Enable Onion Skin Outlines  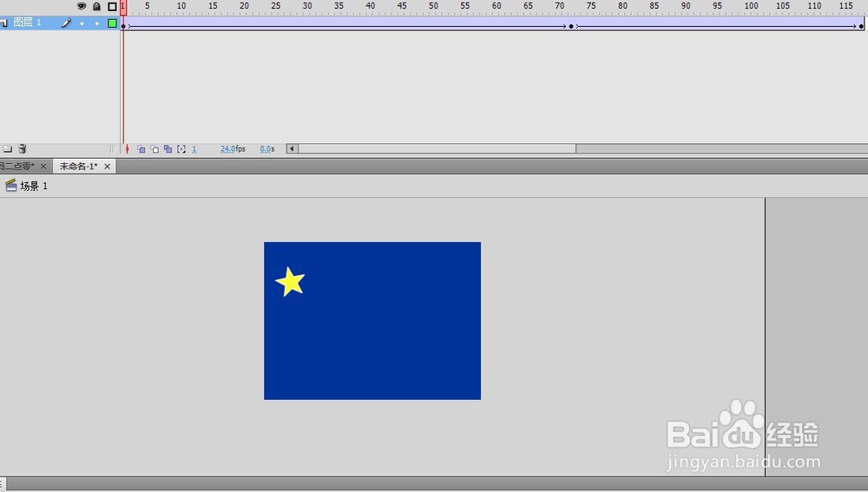[155, 149]
